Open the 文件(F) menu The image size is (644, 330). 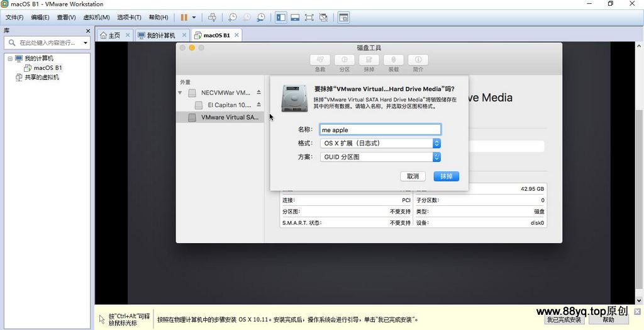point(14,17)
